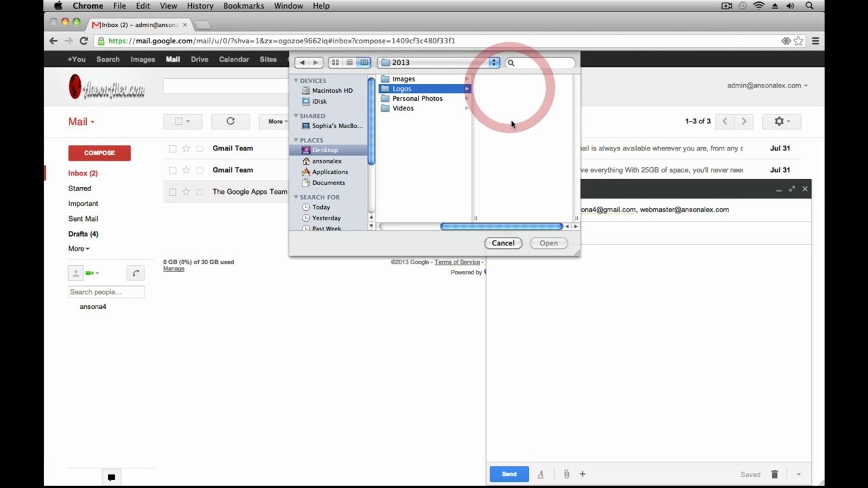Click Search people field
The height and width of the screenshot is (488, 868).
click(x=106, y=292)
